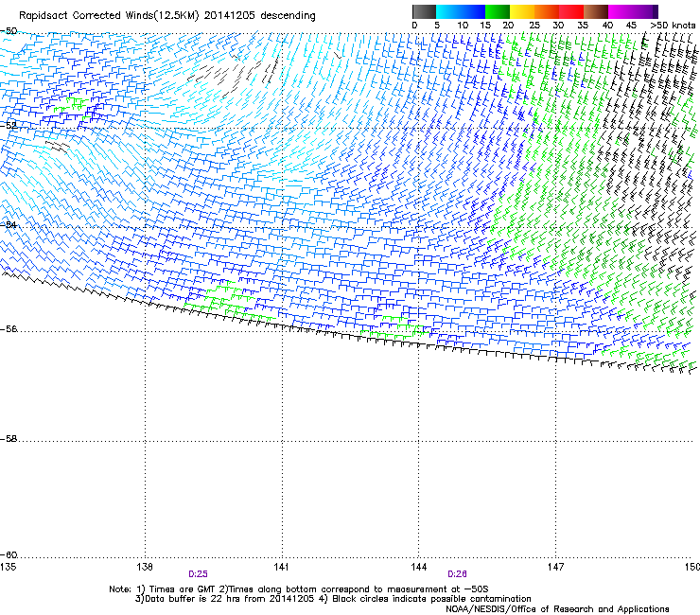The height and width of the screenshot is (615, 700).
Task: Click the gray 0-5 knots legend swatch
Action: click(x=424, y=11)
